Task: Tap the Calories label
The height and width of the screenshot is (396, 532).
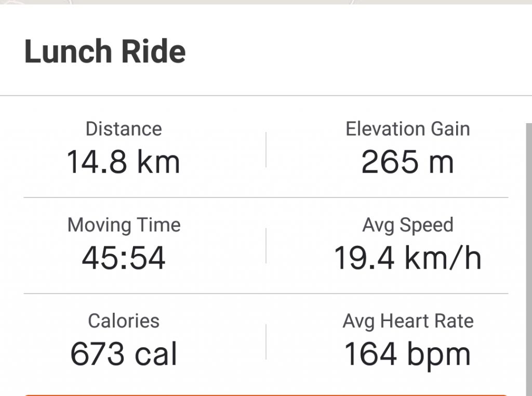Action: [124, 321]
